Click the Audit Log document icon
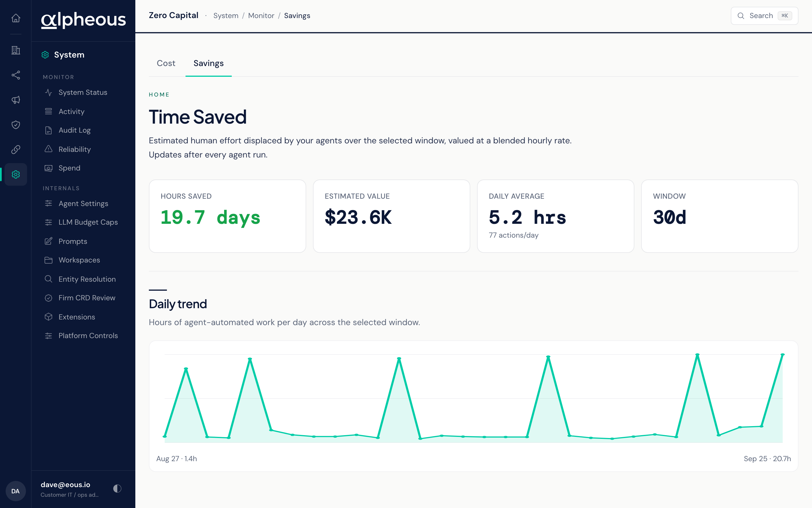The image size is (812, 508). coord(49,130)
